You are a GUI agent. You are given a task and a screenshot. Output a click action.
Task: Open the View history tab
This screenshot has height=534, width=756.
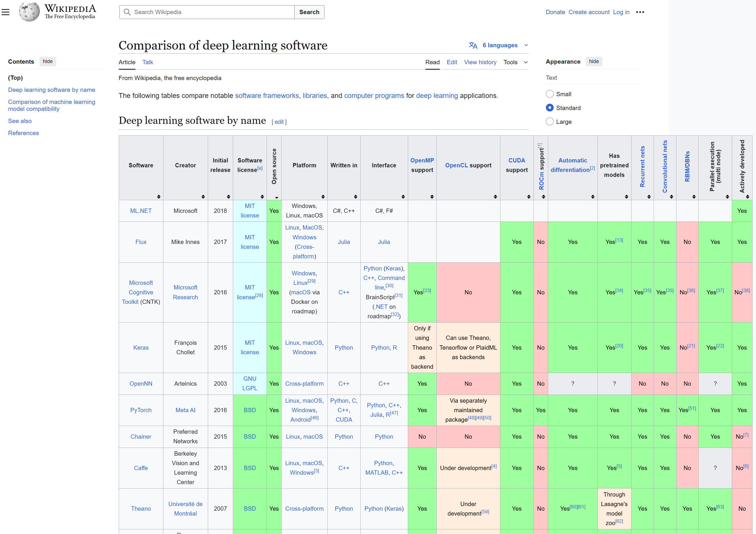point(480,62)
